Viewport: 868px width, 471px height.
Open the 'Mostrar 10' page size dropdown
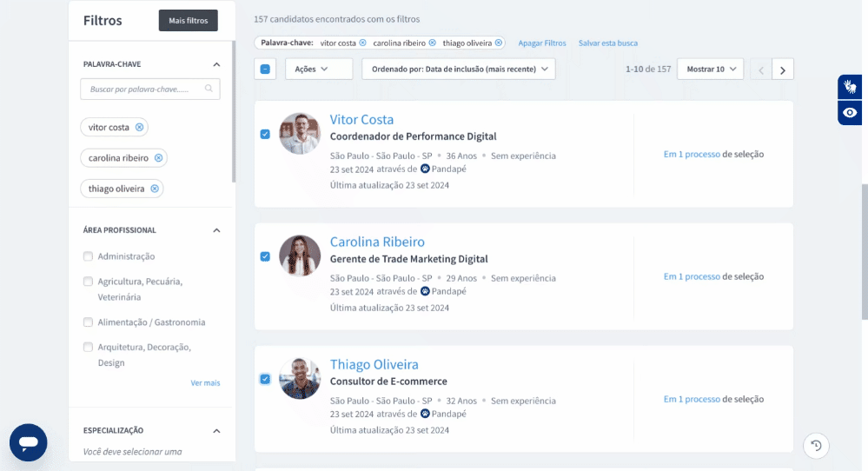[710, 70]
